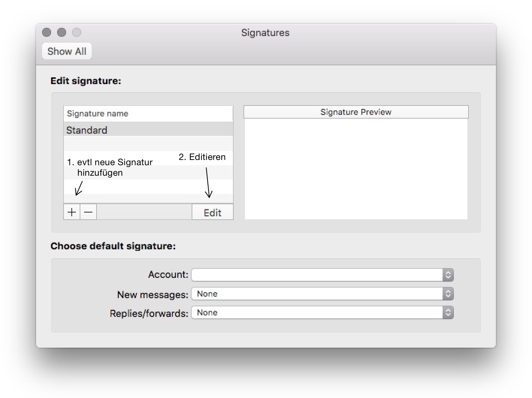Click the empty row below Standard

pyautogui.click(x=148, y=143)
